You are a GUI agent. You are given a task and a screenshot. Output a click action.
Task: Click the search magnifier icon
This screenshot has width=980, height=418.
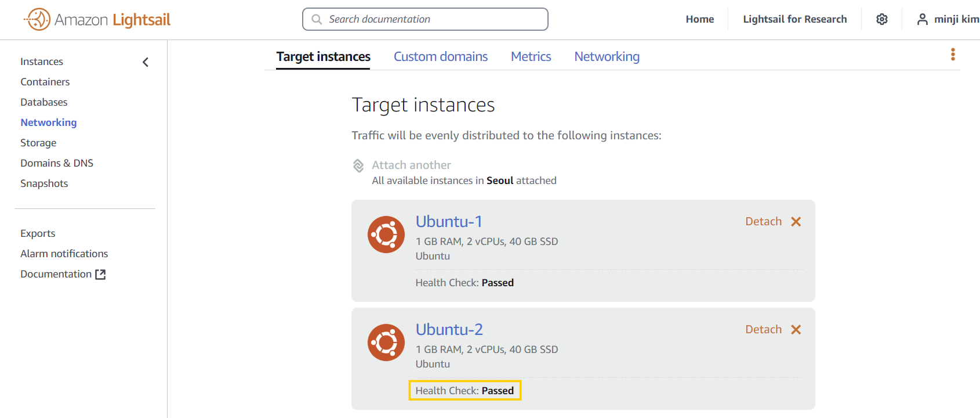click(x=317, y=19)
